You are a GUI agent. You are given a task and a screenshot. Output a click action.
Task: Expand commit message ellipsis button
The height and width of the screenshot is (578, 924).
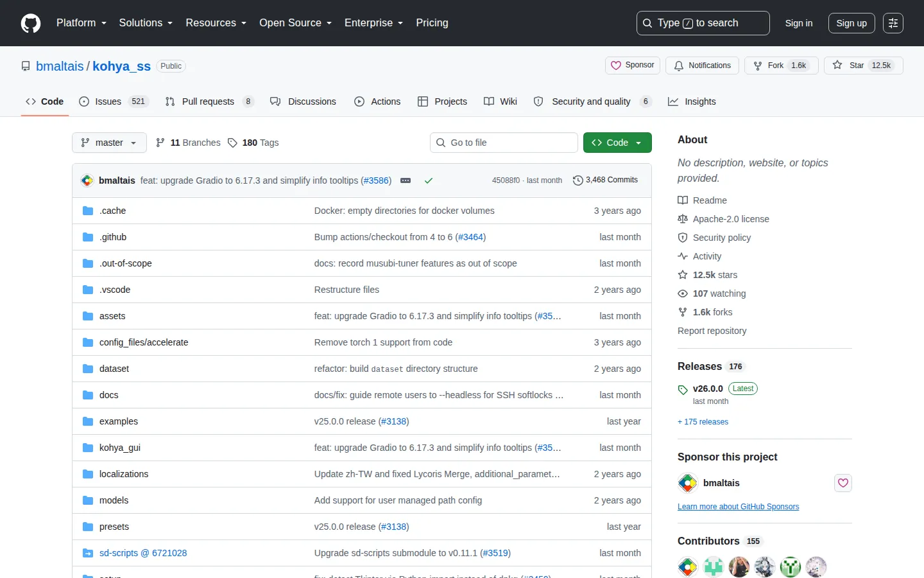pyautogui.click(x=406, y=180)
